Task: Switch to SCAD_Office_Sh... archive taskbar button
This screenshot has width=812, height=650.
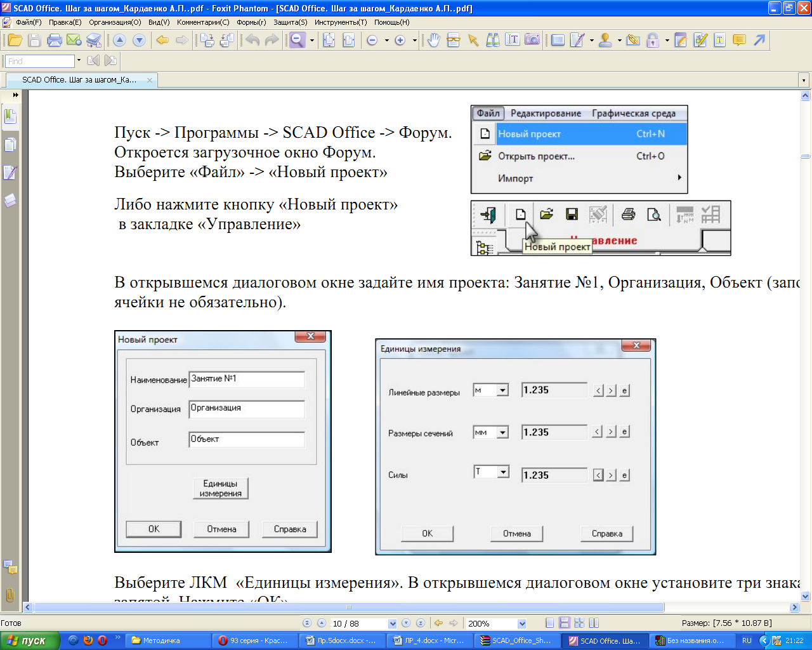Action: coord(518,640)
